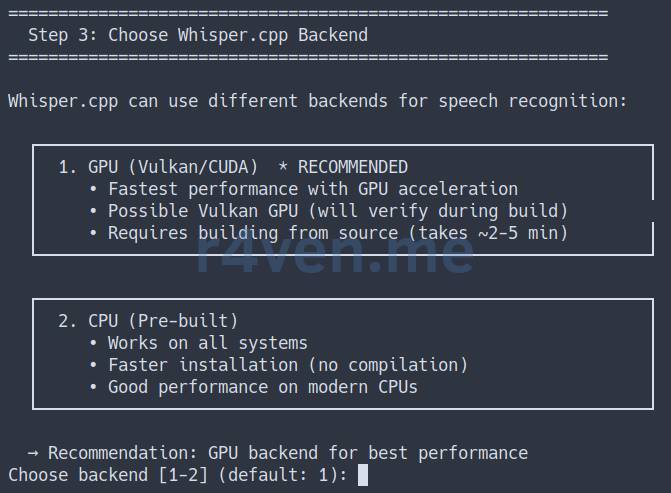
Task: Select the '2. CPU (Pre-built)' option heading
Action: [148, 321]
